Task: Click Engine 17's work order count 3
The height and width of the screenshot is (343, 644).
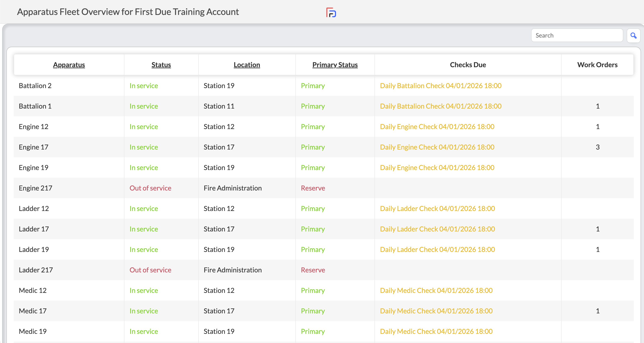Action: coord(597,147)
